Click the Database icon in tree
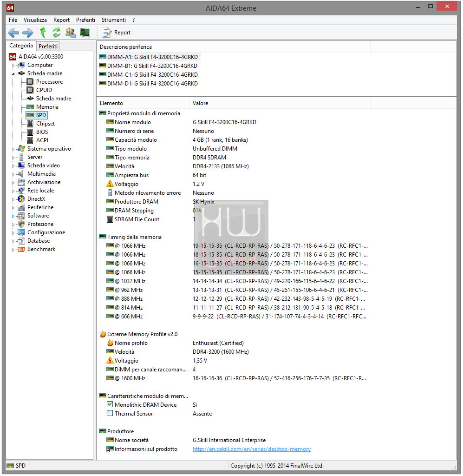463x476 pixels. coord(21,241)
